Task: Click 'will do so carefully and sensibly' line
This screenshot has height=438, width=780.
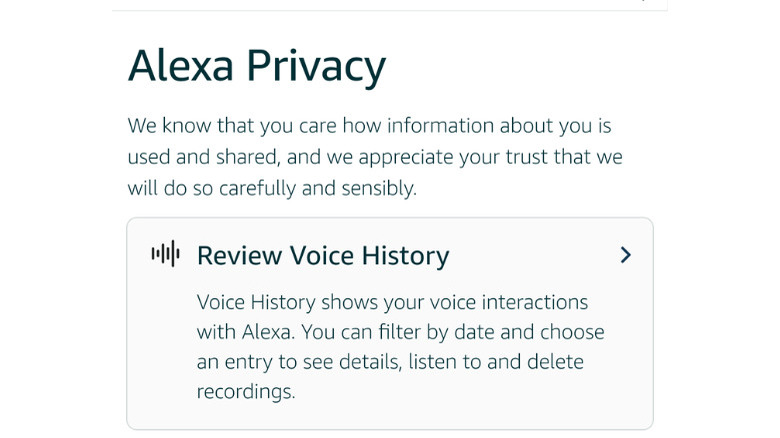Action: click(x=272, y=188)
